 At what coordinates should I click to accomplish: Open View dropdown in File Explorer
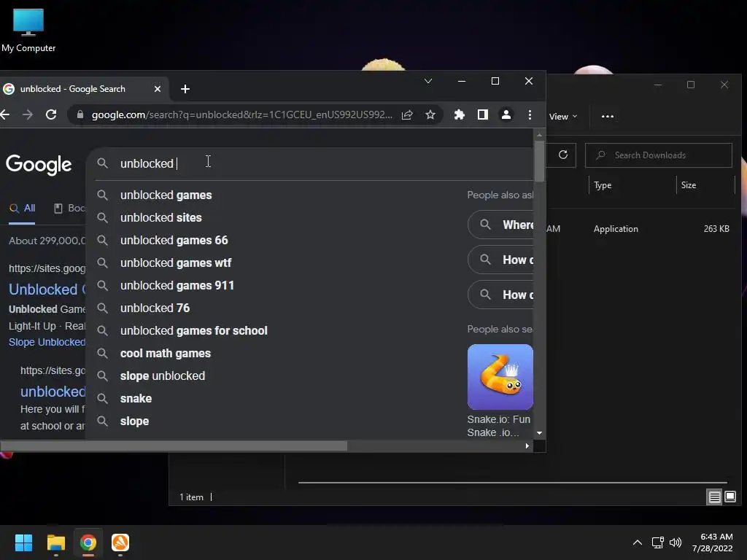pyautogui.click(x=562, y=117)
